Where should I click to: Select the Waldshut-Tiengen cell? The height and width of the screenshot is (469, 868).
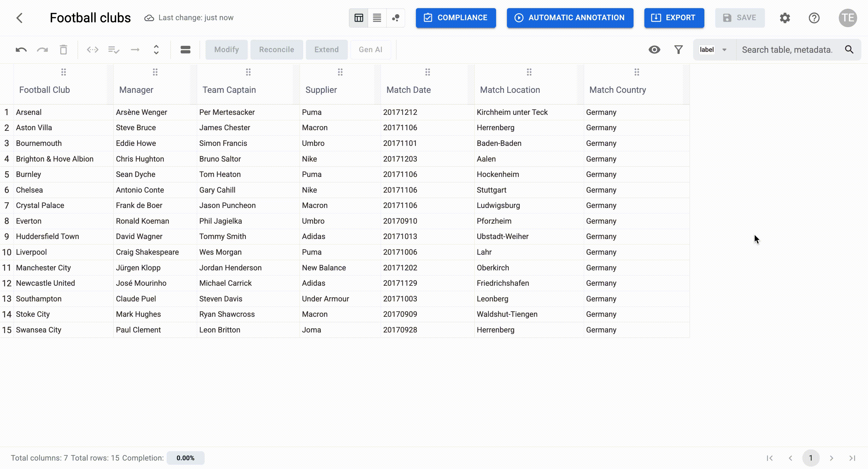pos(529,314)
